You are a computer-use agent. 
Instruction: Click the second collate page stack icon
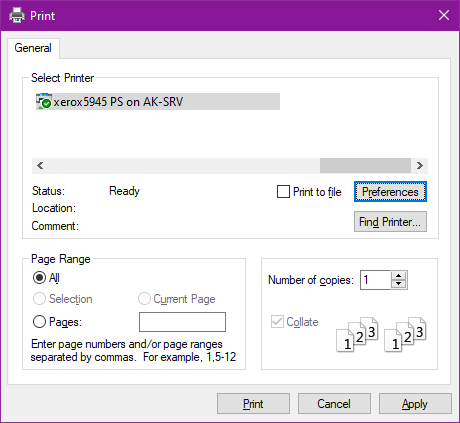tap(405, 334)
